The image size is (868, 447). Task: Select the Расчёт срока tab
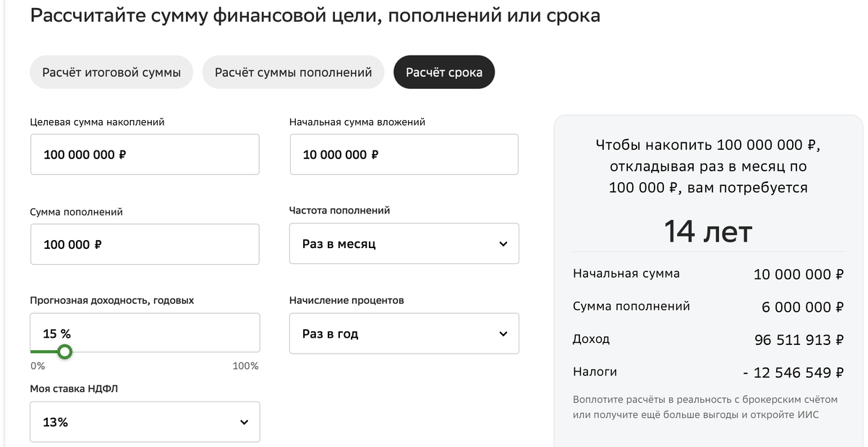pos(443,72)
